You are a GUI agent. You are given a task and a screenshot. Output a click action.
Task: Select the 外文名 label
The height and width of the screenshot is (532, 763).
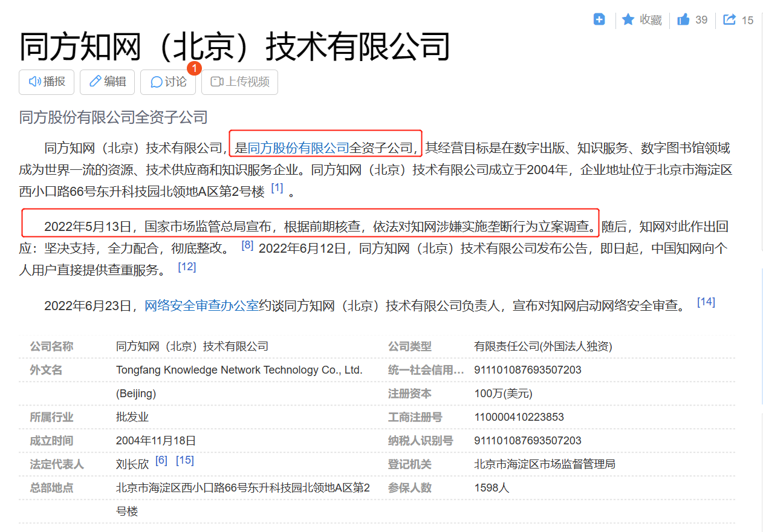tap(47, 370)
